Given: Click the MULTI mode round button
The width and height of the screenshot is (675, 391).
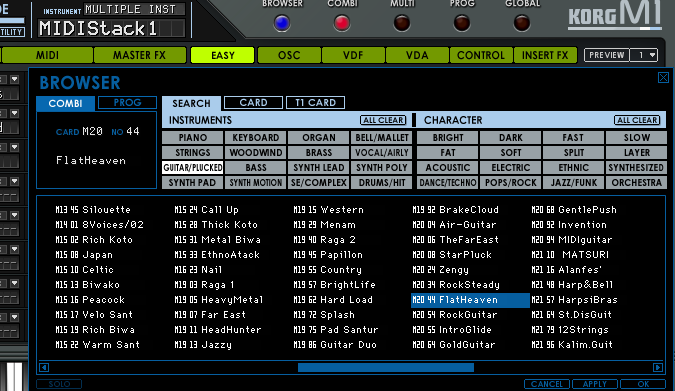Looking at the screenshot, I should coord(402,23).
